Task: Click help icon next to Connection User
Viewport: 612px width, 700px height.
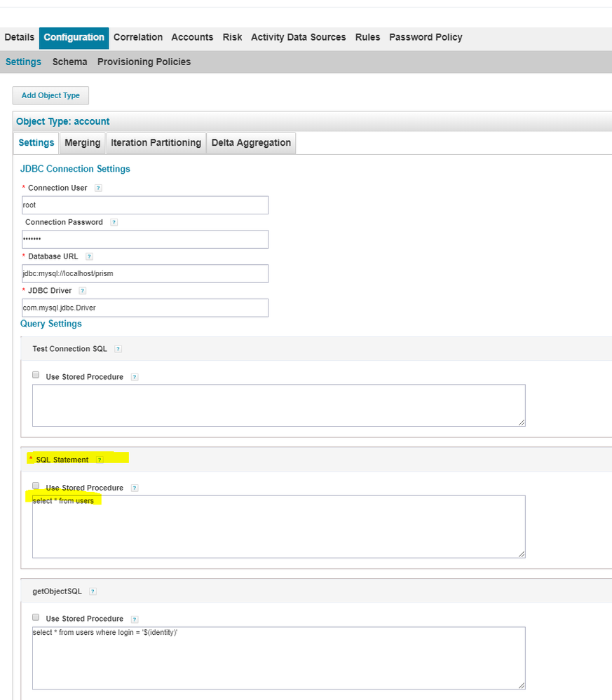Action: click(x=98, y=188)
